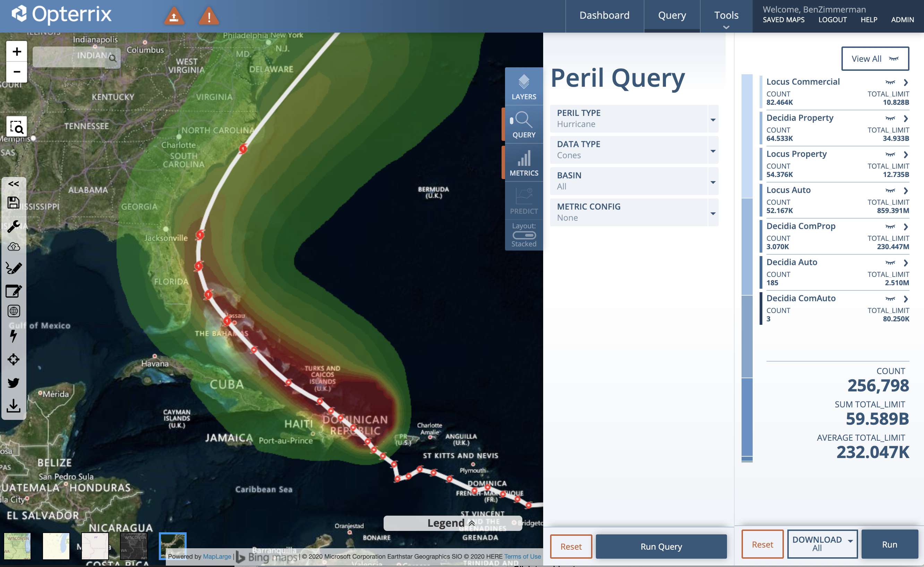The height and width of the screenshot is (567, 924).
Task: Toggle visibility of Decidia Auto layer
Action: point(890,262)
